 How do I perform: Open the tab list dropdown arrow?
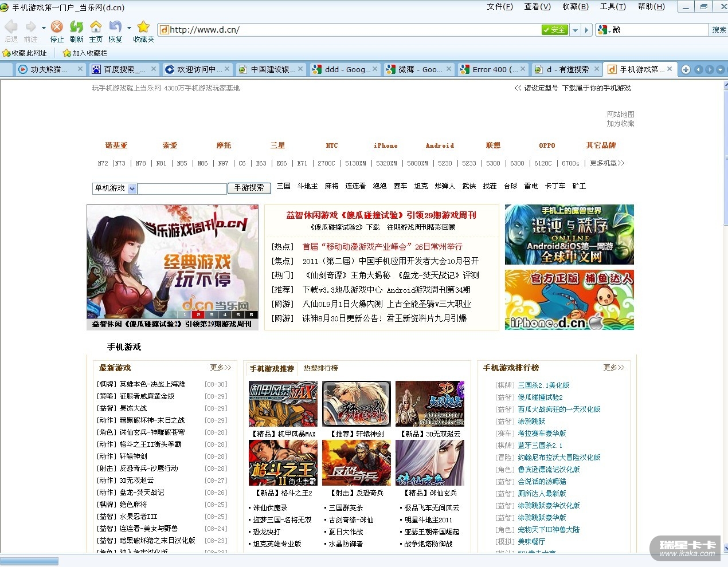point(721,69)
